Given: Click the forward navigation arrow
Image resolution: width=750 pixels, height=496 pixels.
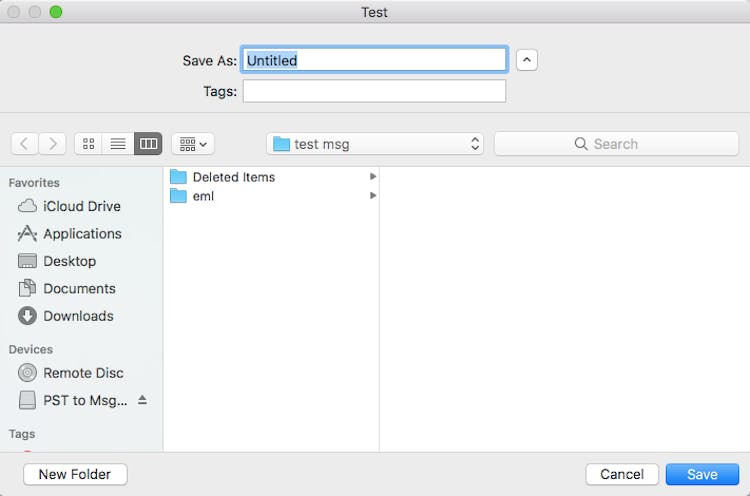Looking at the screenshot, I should 53,144.
